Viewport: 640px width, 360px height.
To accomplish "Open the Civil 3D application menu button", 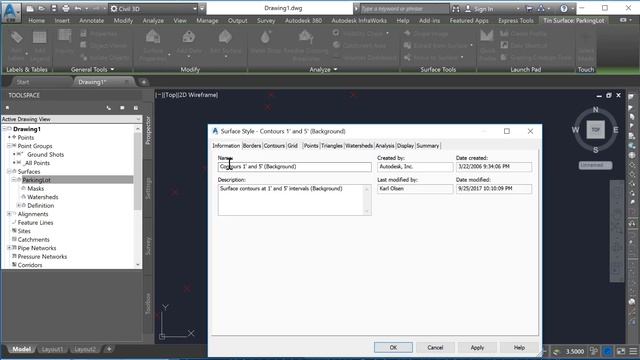I will coord(11,12).
